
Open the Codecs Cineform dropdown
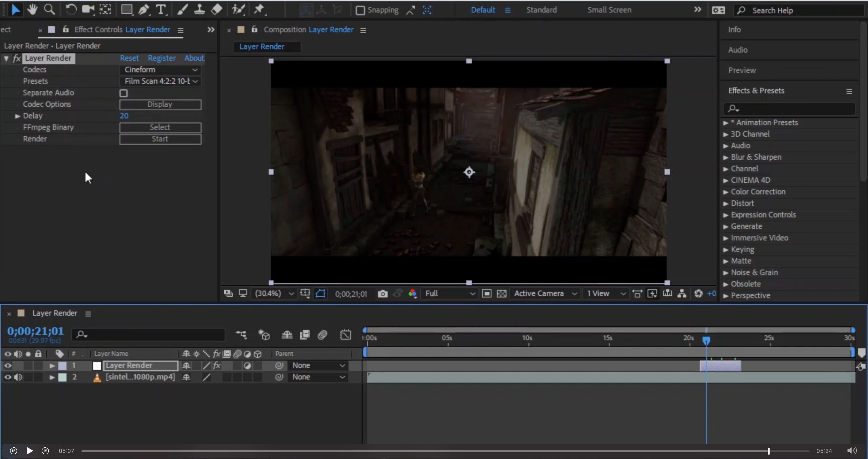[160, 70]
